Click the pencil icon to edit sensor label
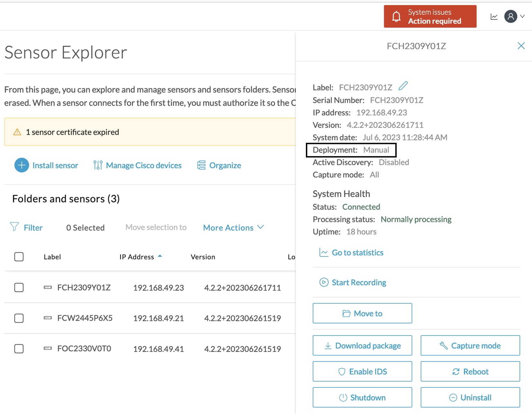Screen dimensions: 532x414 point(403,86)
